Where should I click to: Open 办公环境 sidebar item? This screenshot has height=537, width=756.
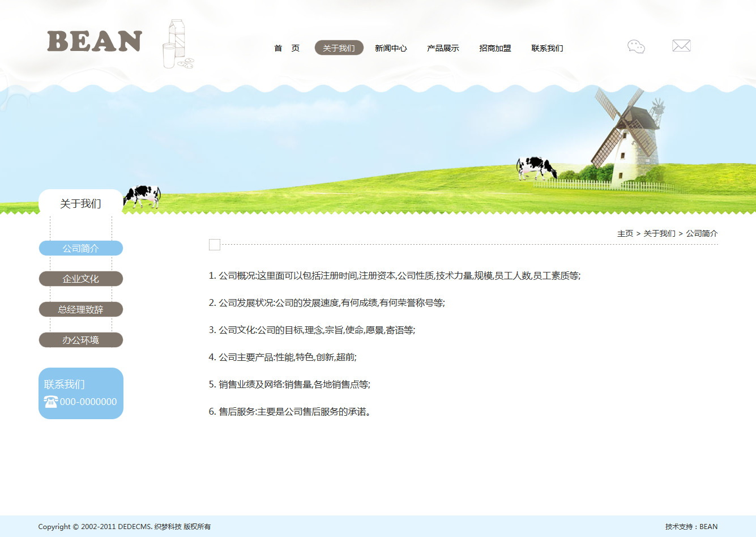81,340
